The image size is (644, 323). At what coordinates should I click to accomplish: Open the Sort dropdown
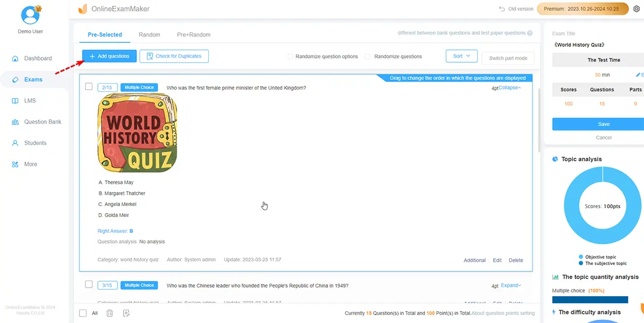(461, 56)
